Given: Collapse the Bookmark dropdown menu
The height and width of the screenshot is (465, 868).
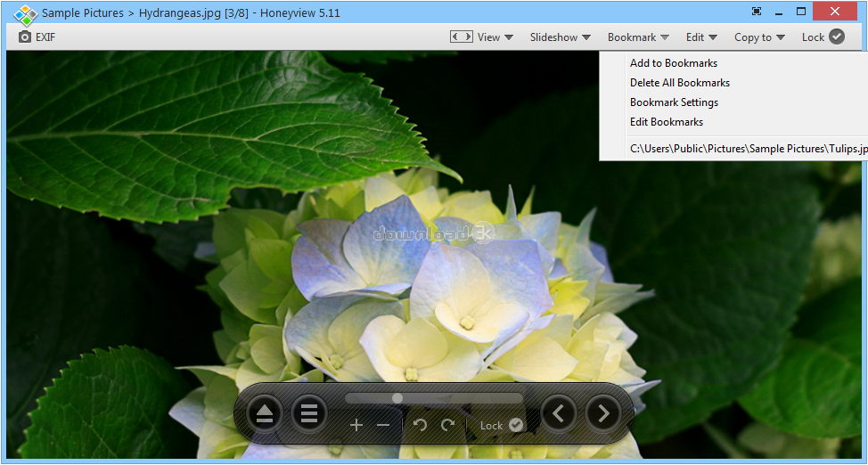Looking at the screenshot, I should point(638,37).
